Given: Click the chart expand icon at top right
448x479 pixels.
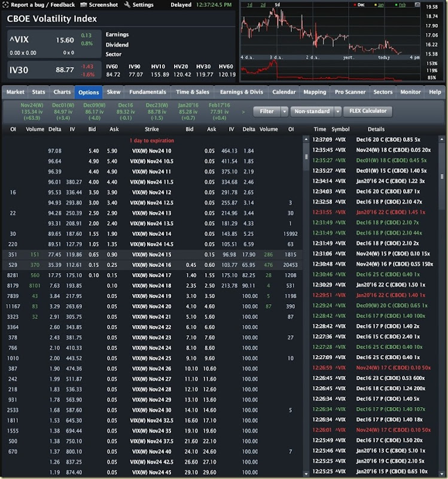Looking at the screenshot, I should click(417, 5).
